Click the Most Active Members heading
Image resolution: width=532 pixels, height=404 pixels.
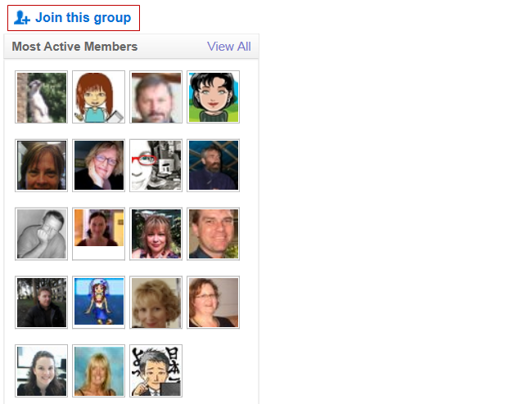[74, 47]
